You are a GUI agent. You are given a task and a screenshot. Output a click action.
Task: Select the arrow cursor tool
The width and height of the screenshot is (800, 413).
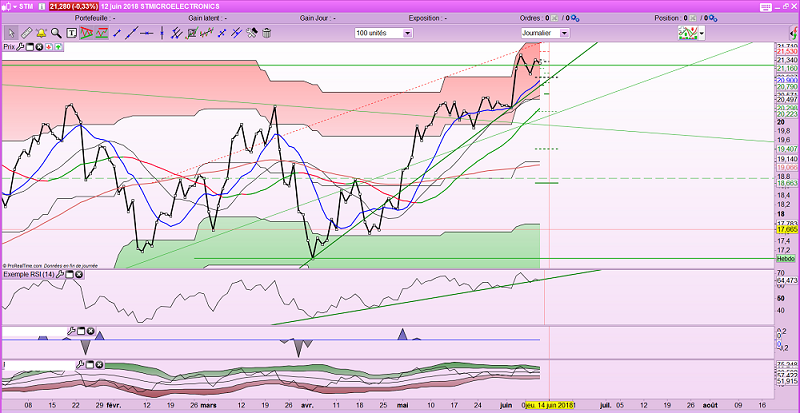[11, 33]
